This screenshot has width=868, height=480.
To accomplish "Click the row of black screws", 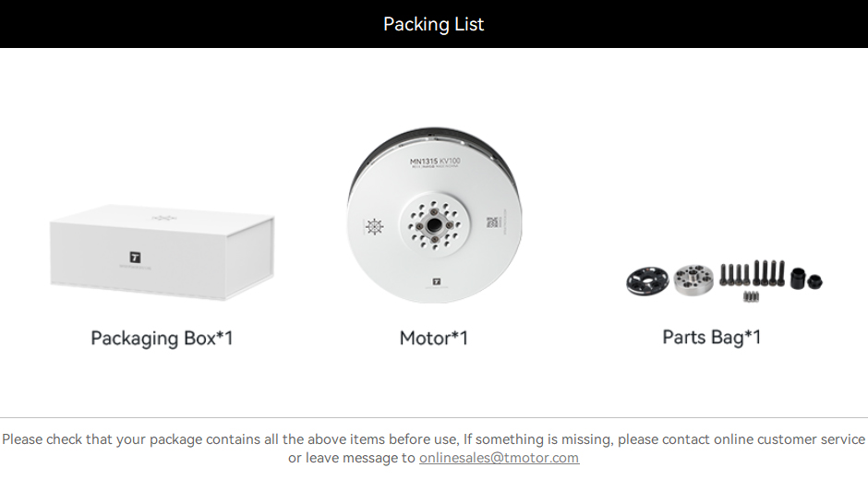I will [753, 273].
